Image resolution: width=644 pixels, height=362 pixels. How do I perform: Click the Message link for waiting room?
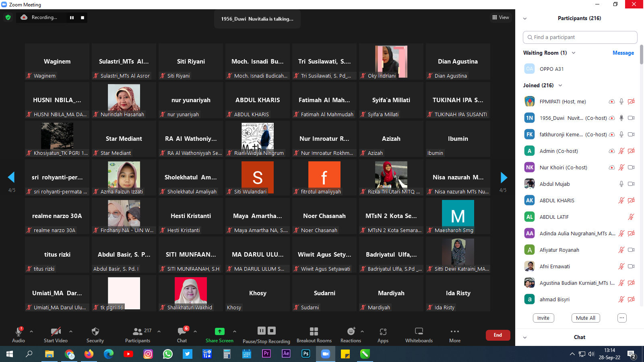623,53
